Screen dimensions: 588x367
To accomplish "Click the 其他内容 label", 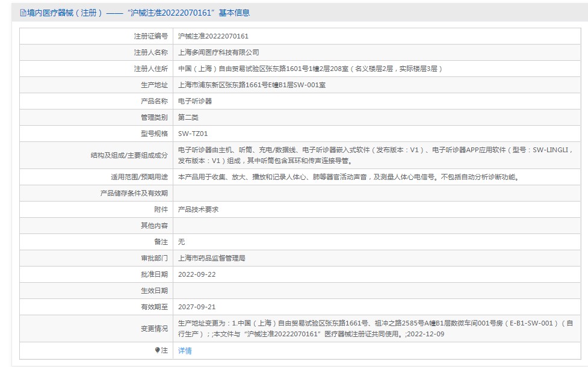I will (154, 226).
